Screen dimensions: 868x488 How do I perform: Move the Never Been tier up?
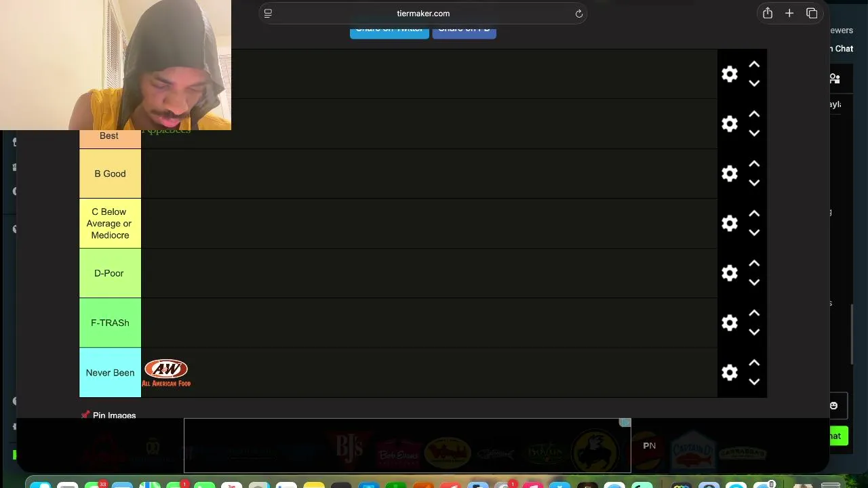click(754, 363)
